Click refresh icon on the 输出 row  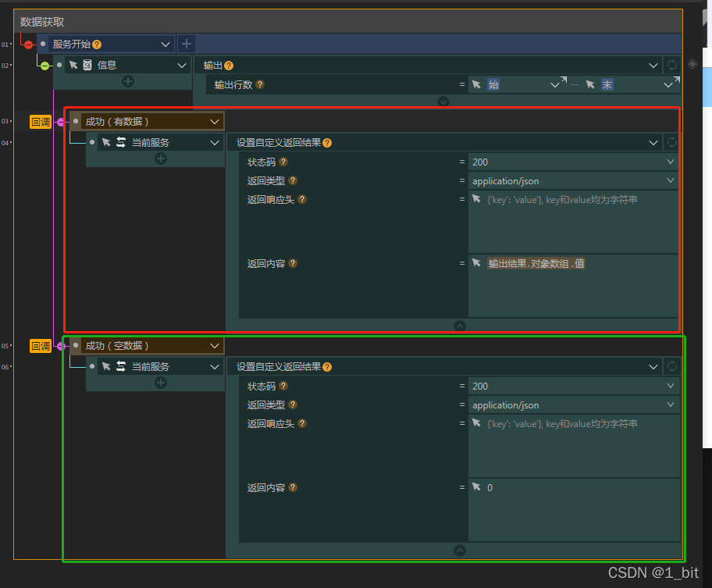(672, 66)
